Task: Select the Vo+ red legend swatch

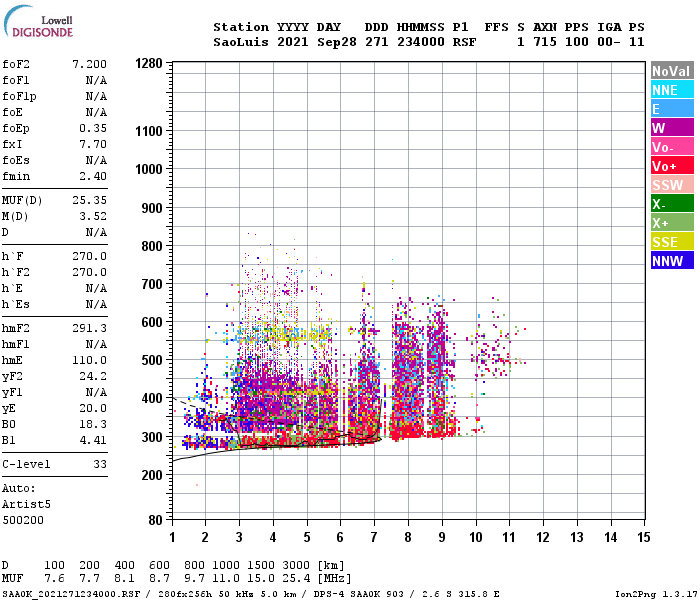Action: [x=672, y=166]
